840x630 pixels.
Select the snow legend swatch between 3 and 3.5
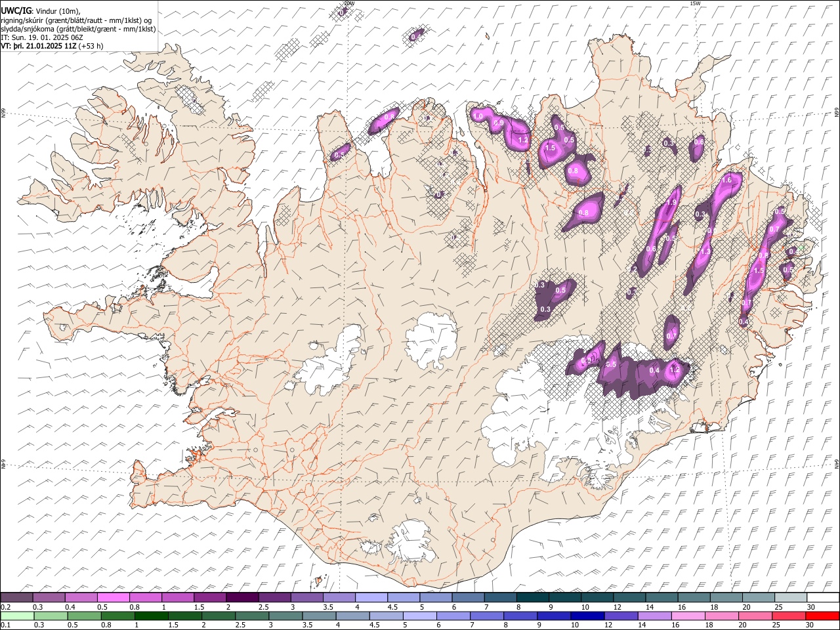(x=306, y=597)
